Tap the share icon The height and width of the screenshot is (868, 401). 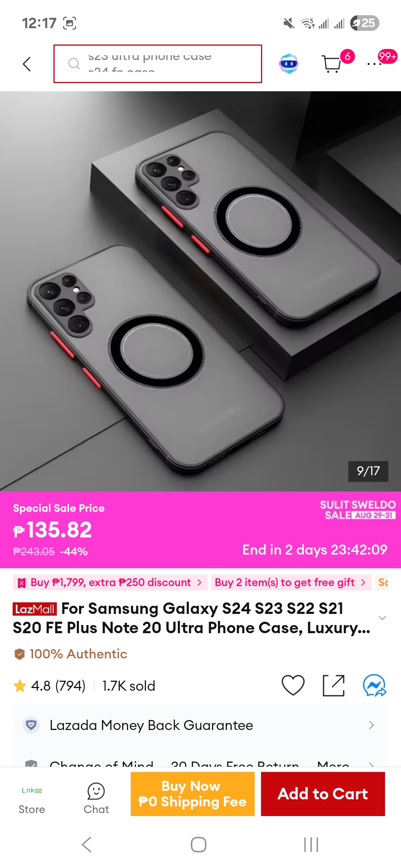pyautogui.click(x=333, y=685)
